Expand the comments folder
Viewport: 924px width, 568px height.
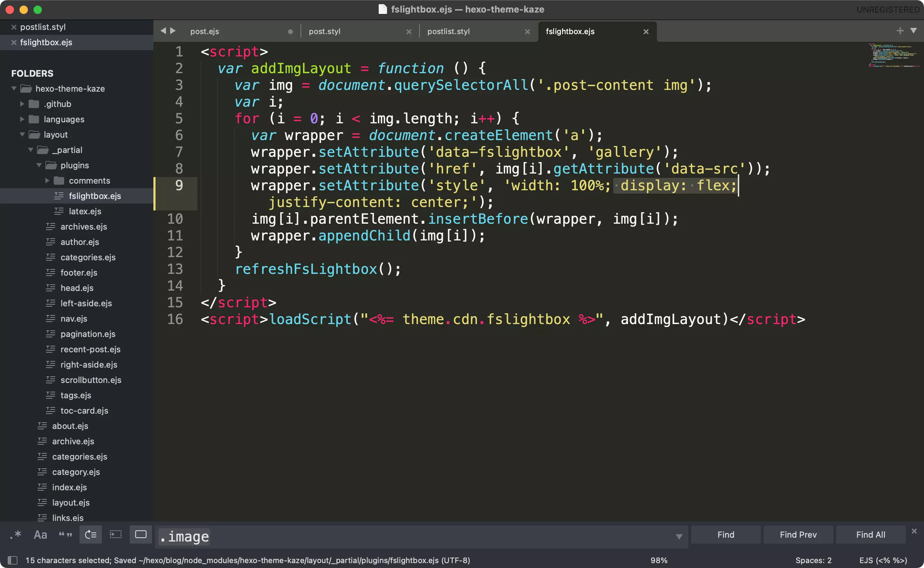coord(47,181)
